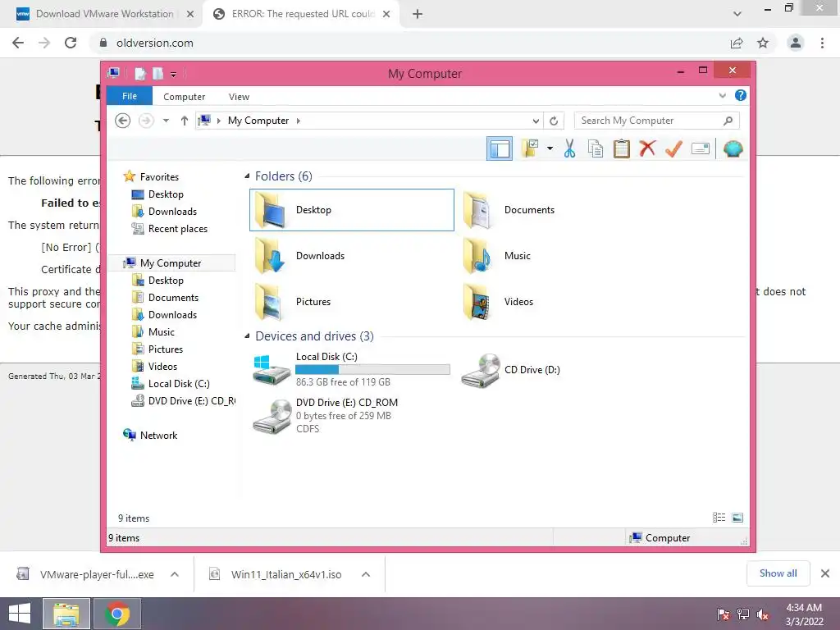Click the blue shell icon in toolbar

tap(733, 148)
